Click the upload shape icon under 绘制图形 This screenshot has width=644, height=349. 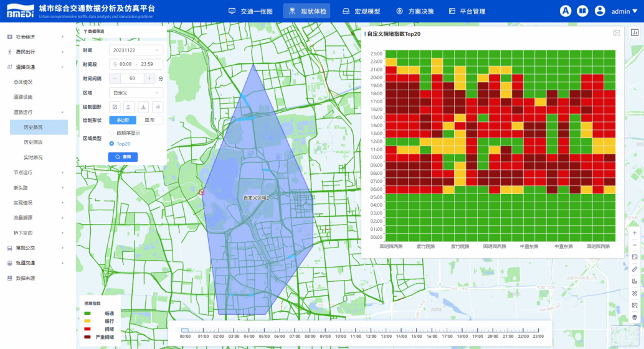(129, 106)
